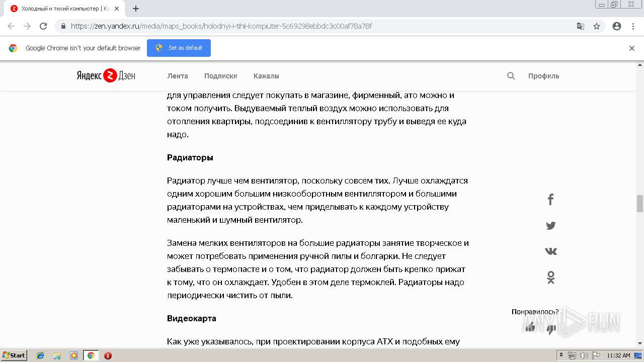Viewport: 644px width, 362px height.
Task: Open Каналы navigation item
Action: [266, 76]
